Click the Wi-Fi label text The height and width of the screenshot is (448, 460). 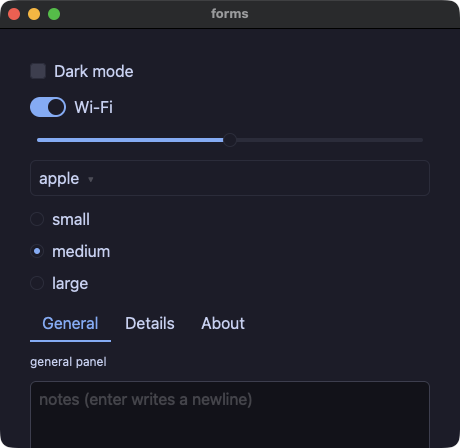94,107
